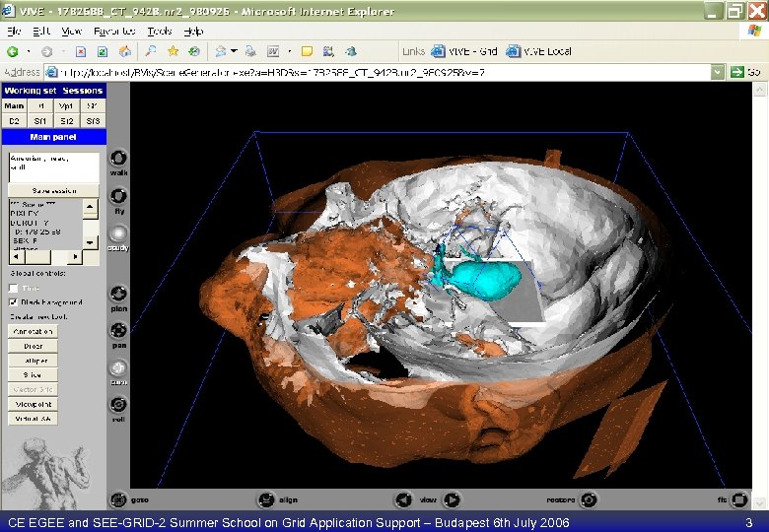Click the browser Back button

13,51
